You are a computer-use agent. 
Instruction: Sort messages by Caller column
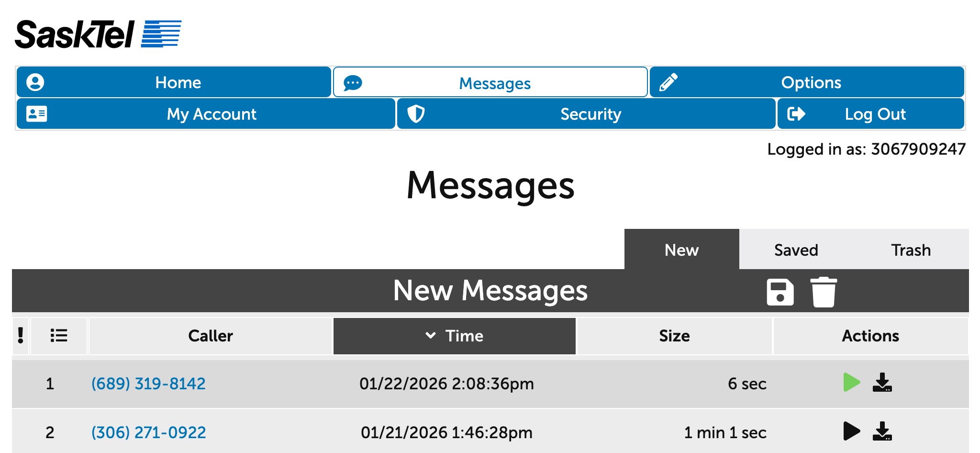coord(211,336)
